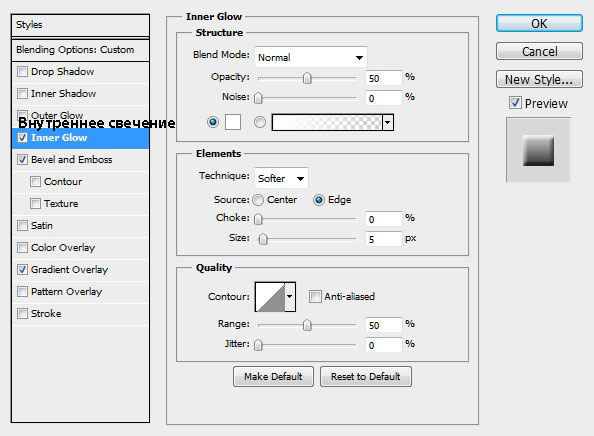Viewport: 594px width, 436px height.
Task: Open the Contour picker dropdown arrow
Action: (x=290, y=297)
